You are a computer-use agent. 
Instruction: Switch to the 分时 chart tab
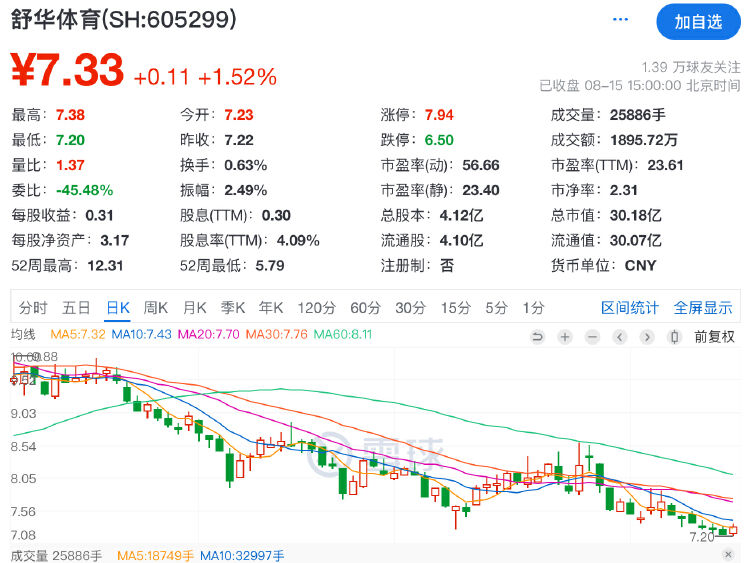33,308
